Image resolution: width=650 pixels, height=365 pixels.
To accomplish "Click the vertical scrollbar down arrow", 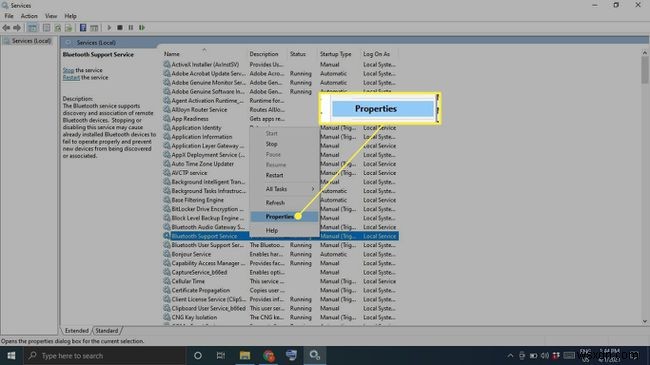I will (x=645, y=321).
